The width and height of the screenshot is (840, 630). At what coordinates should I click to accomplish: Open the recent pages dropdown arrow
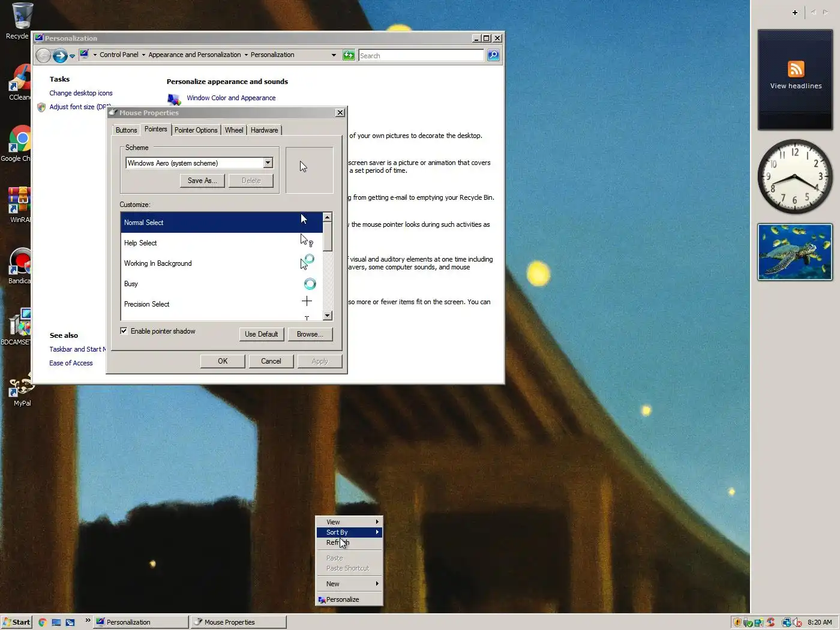pos(72,56)
